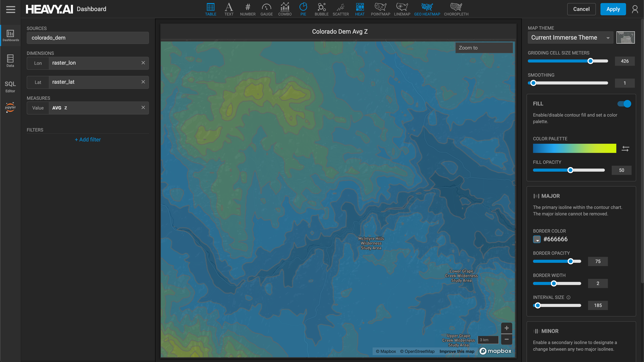Open the border color #666666 picker
The image size is (644, 362).
[x=537, y=239]
